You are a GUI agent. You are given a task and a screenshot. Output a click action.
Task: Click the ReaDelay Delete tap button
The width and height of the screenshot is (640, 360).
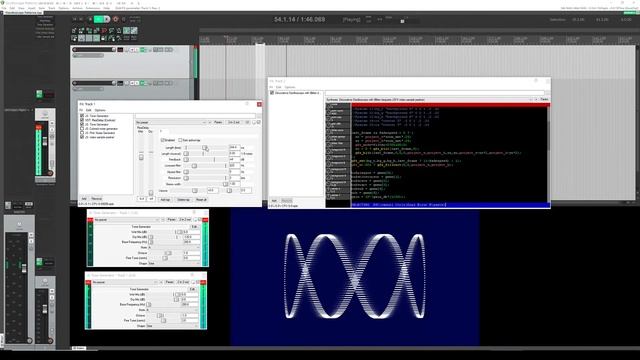(183, 200)
